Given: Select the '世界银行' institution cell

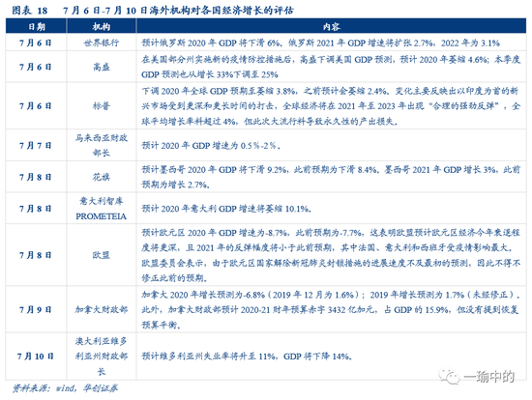Looking at the screenshot, I should [x=102, y=43].
